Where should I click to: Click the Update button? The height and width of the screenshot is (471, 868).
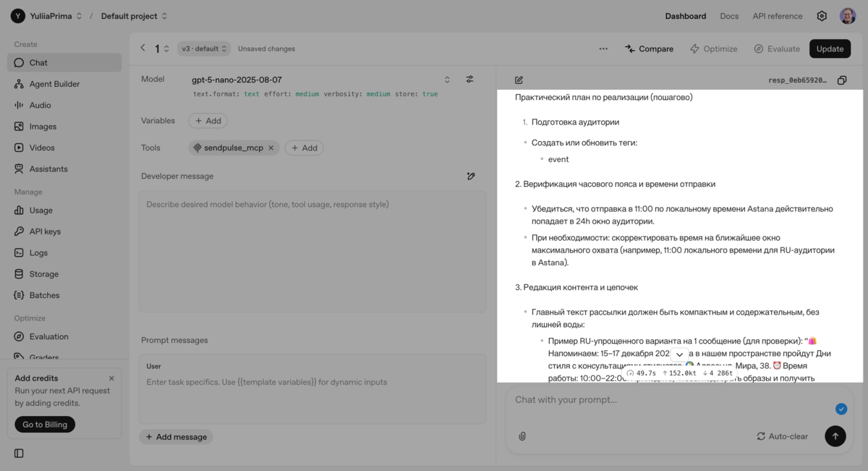830,49
